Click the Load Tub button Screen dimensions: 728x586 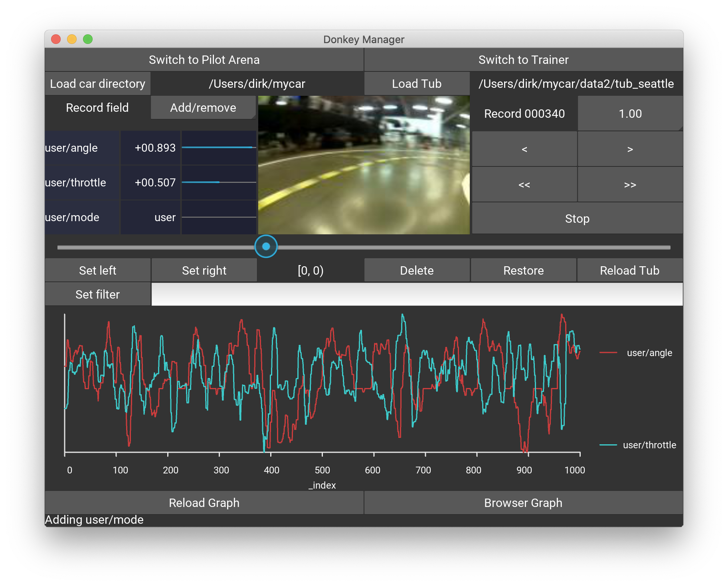(x=417, y=83)
